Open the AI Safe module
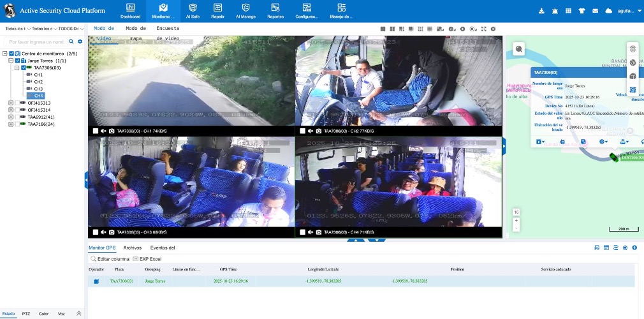This screenshot has height=319, width=644. [193, 11]
